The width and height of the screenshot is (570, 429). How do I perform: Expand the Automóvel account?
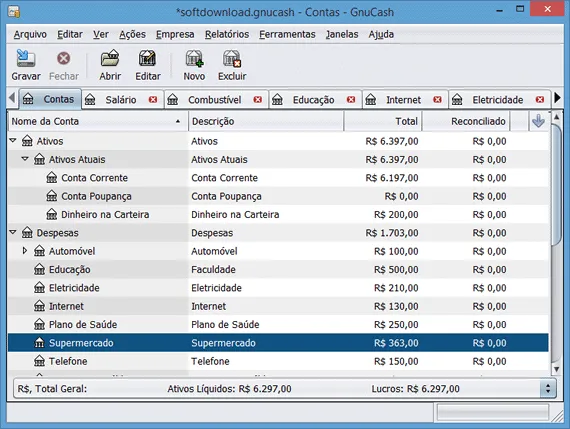point(25,250)
